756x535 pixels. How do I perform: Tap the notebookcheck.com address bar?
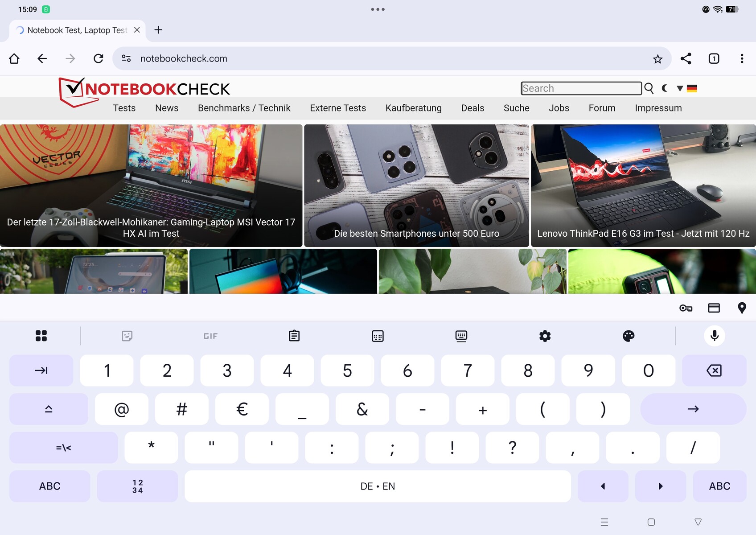(392, 58)
